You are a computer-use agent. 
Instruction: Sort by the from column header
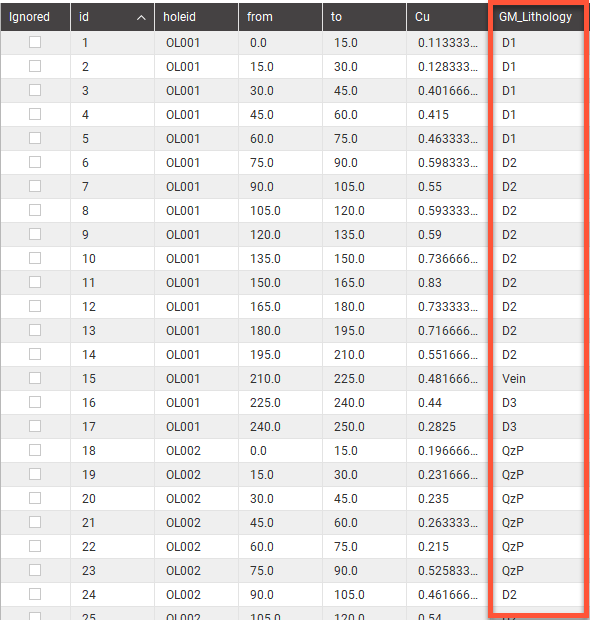pyautogui.click(x=280, y=17)
